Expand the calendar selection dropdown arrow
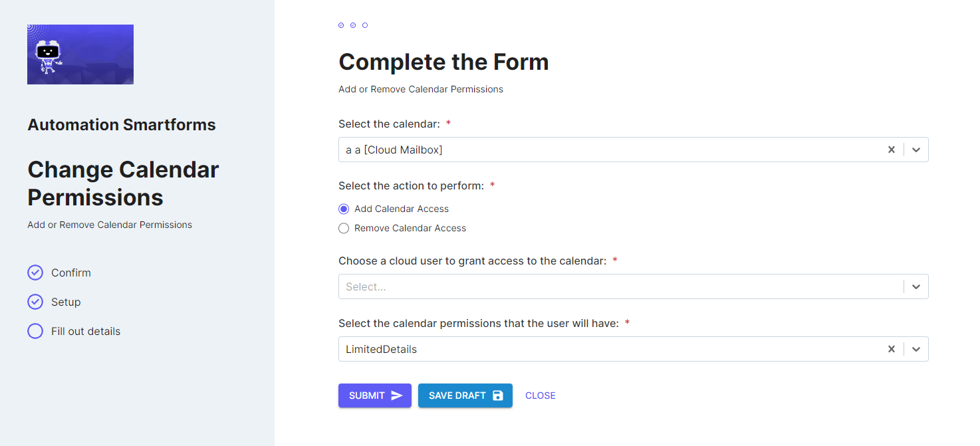The height and width of the screenshot is (446, 980). coord(916,150)
